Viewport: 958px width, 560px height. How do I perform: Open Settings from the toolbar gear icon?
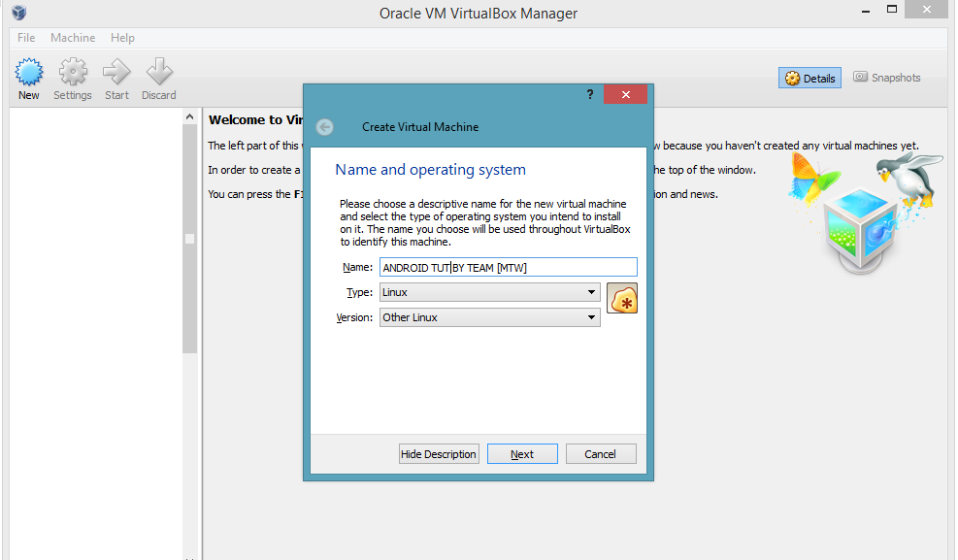pyautogui.click(x=72, y=79)
